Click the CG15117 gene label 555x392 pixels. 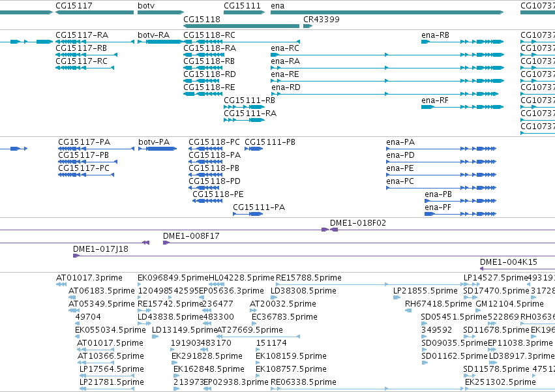[74, 6]
